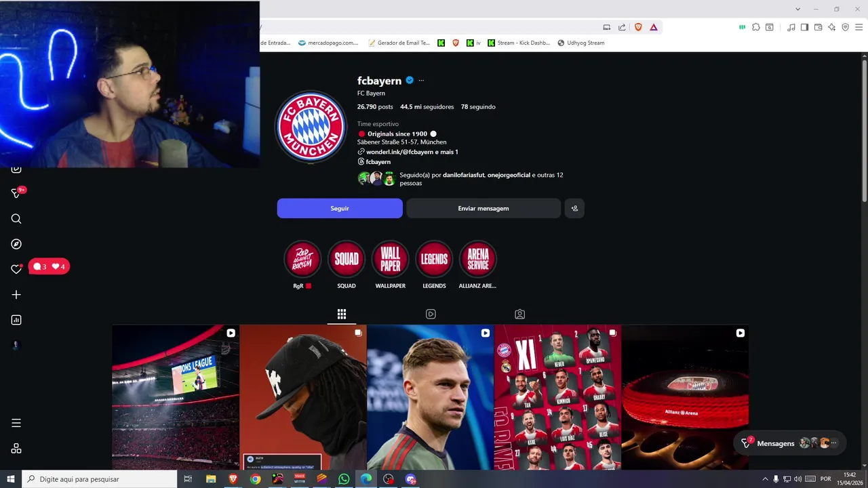Click the music note playlist icon in toolbar
868x488 pixels.
click(x=791, y=27)
